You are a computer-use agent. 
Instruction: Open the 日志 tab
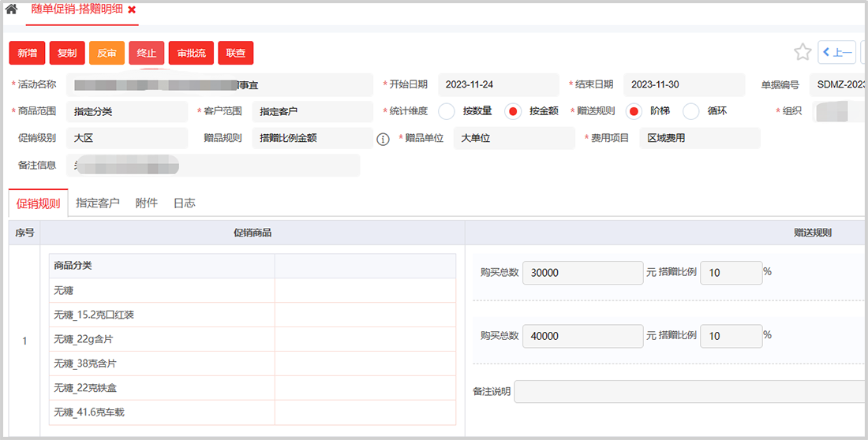click(x=184, y=203)
